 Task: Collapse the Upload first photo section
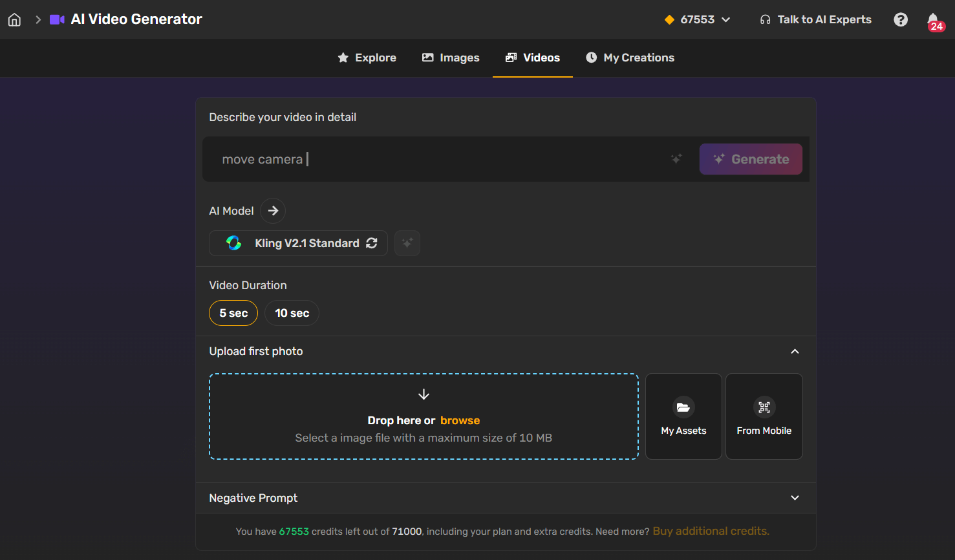point(795,351)
